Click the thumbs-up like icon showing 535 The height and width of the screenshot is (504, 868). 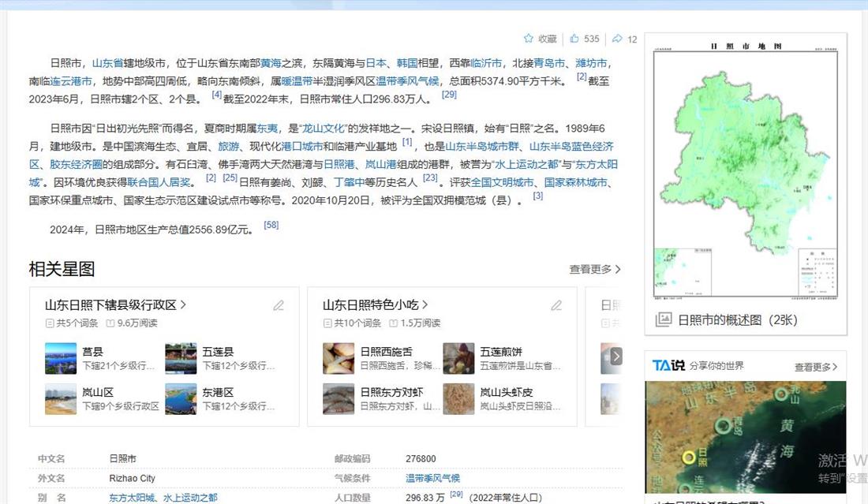point(574,39)
